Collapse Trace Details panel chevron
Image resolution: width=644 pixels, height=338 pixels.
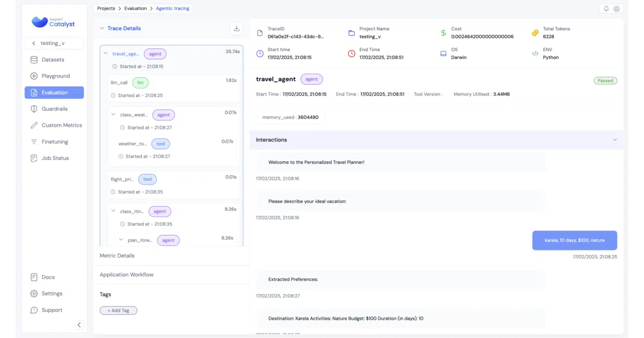[102, 28]
